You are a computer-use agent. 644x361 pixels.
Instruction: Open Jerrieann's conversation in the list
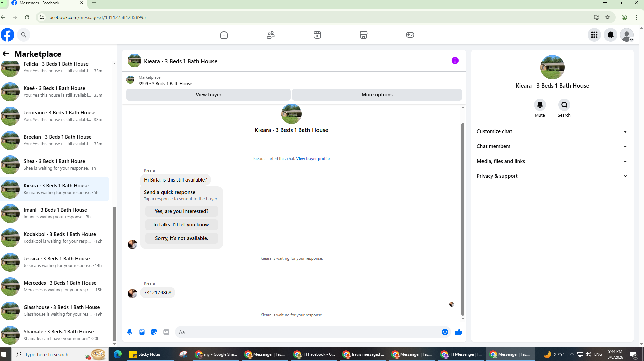click(55, 116)
